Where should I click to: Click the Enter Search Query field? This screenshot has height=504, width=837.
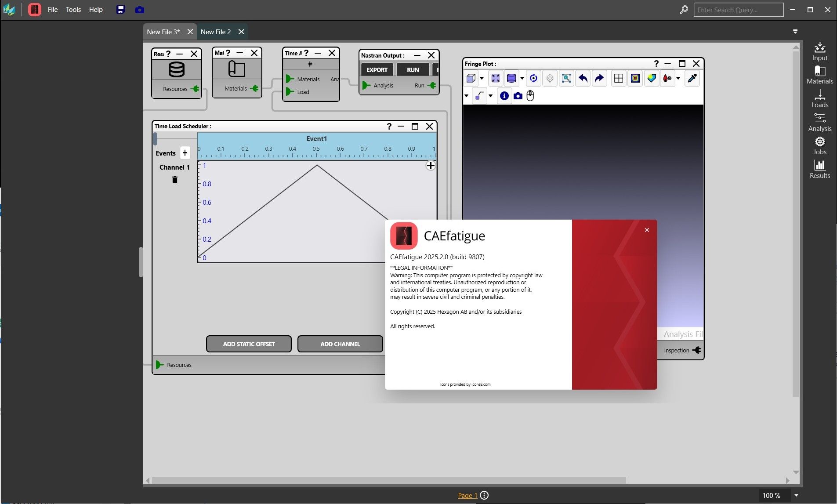coord(738,10)
